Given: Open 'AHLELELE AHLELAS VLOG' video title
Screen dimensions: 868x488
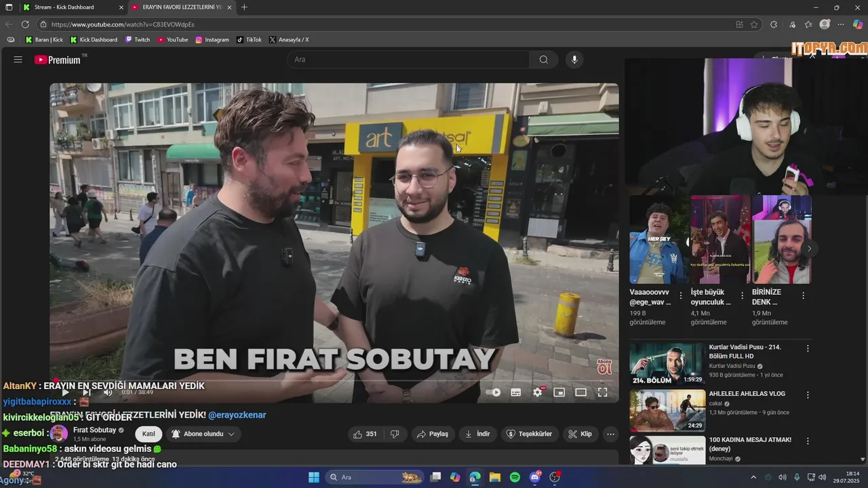Looking at the screenshot, I should (747, 394).
